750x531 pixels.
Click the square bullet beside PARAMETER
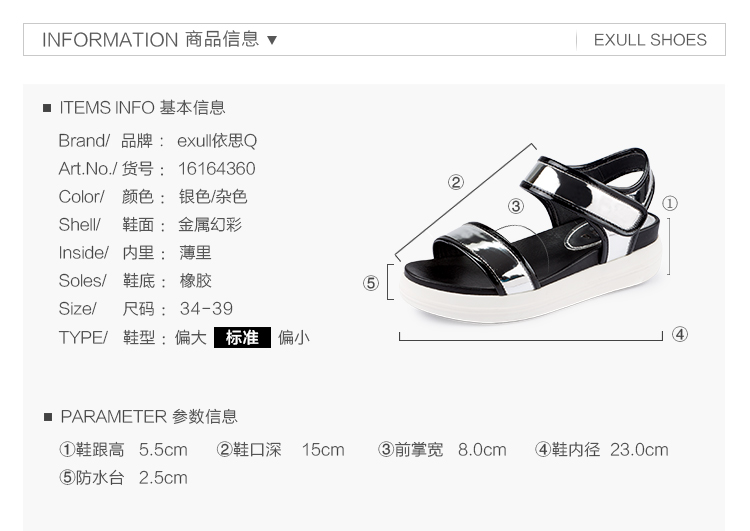pos(48,417)
